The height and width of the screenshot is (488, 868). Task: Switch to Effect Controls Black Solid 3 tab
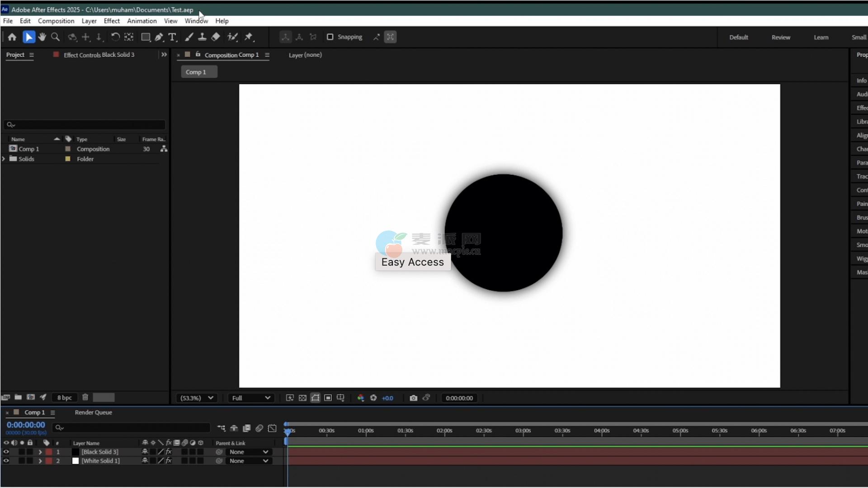(99, 55)
